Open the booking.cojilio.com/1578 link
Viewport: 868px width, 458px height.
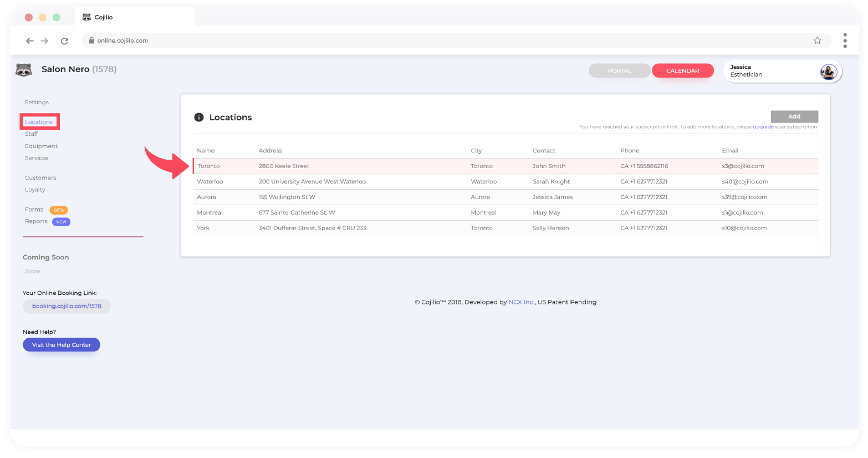pos(67,306)
